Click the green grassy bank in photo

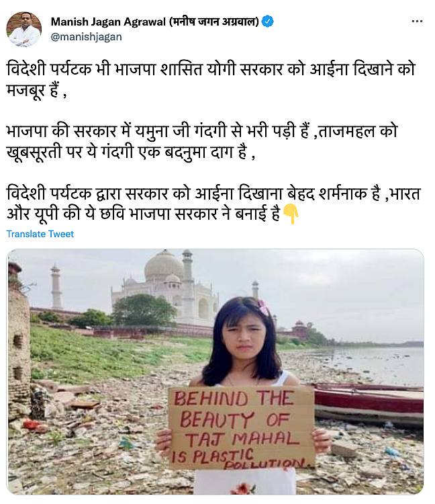click(x=115, y=352)
